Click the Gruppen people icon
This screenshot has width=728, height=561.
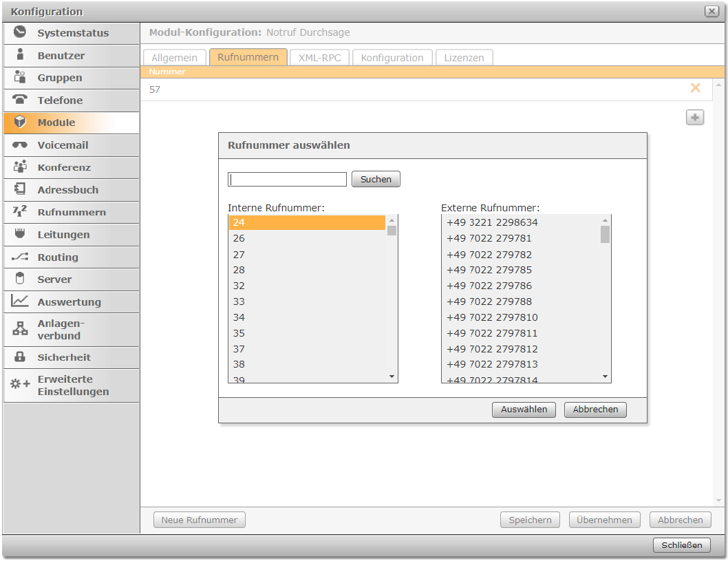20,76
